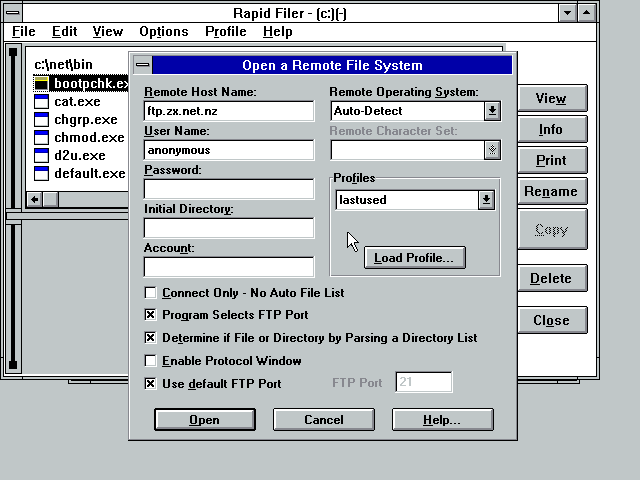This screenshot has height=480, width=640.
Task: Click the Account input field
Action: 229,267
